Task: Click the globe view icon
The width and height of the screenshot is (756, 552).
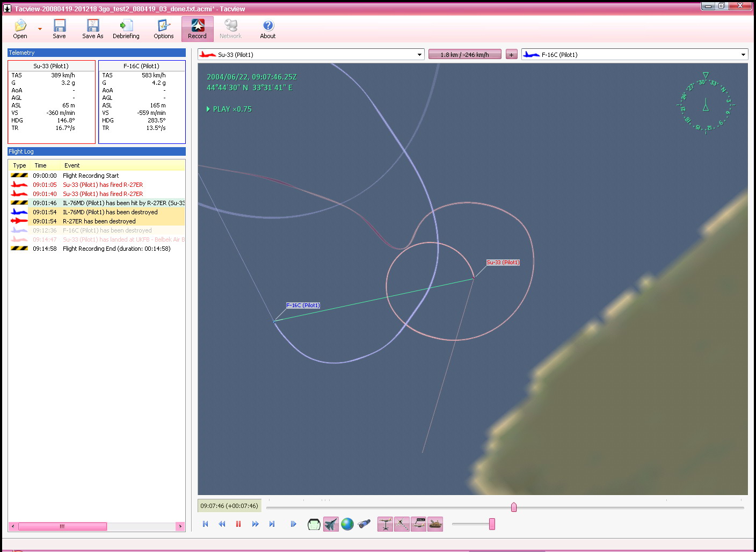Action: tap(347, 524)
